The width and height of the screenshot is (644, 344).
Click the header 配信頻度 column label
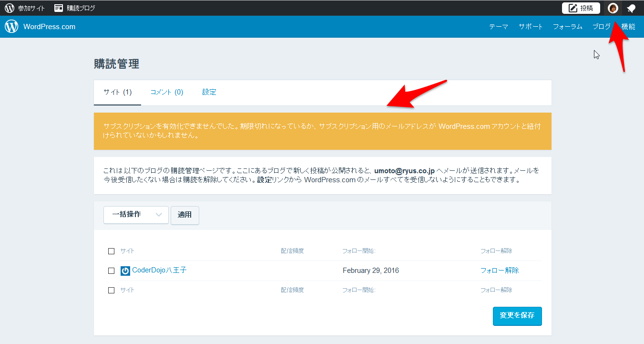(292, 251)
